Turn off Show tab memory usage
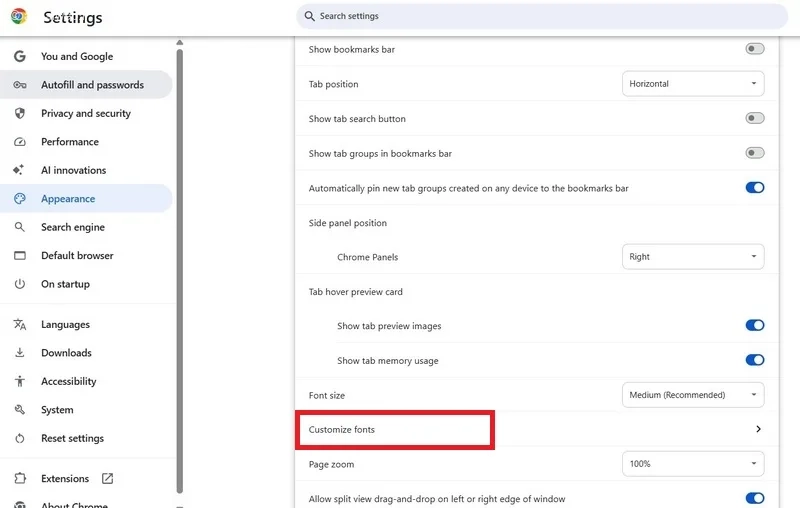 755,360
